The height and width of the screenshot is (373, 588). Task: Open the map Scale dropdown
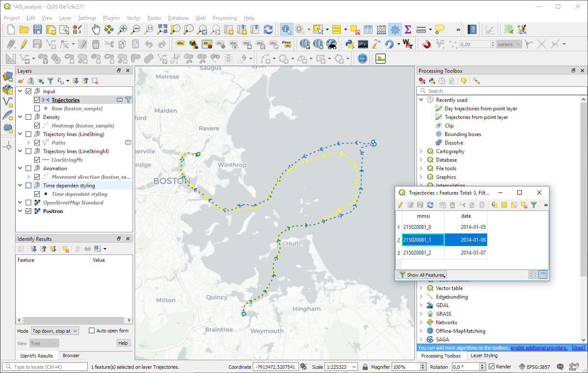[354, 367]
